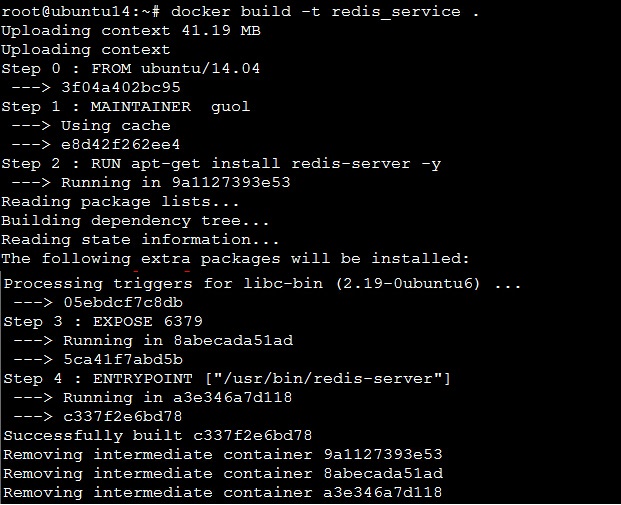This screenshot has height=505, width=621.
Task: Click the image ID 3f04a402bc95
Action: coord(121,88)
